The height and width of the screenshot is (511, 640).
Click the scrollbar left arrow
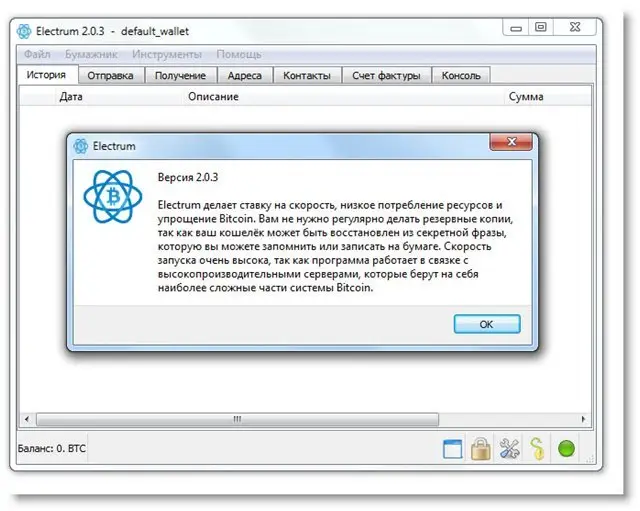(x=27, y=419)
